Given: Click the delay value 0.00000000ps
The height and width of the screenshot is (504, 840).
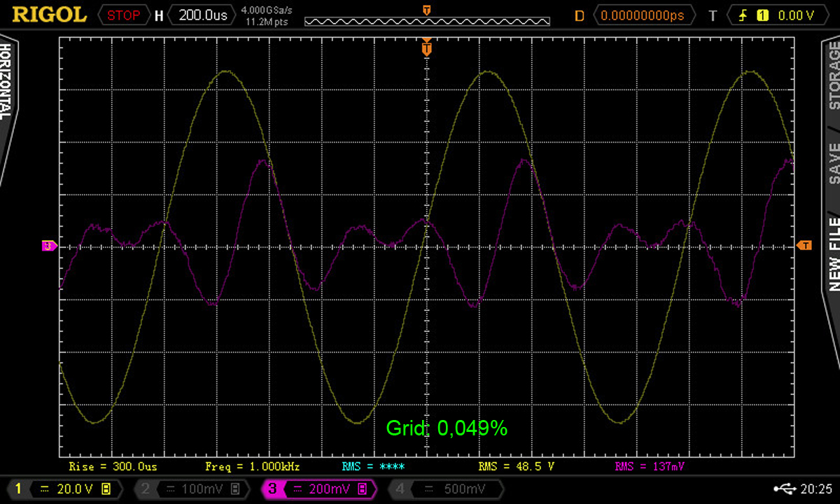Looking at the screenshot, I should 644,15.
